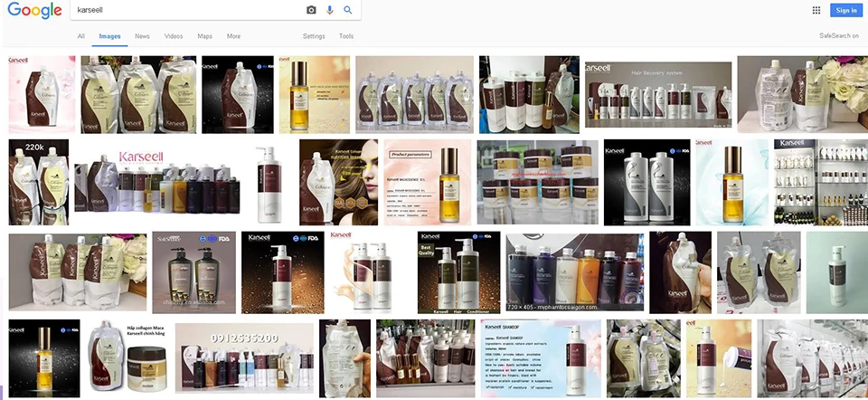Open the single white pump bottle on white background

pyautogui.click(x=269, y=182)
